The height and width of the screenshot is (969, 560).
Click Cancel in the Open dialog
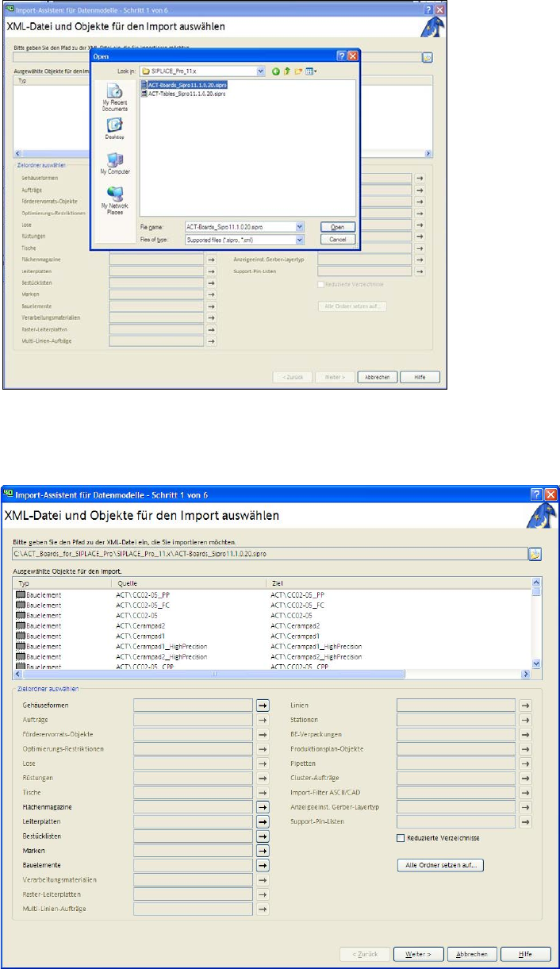point(337,239)
